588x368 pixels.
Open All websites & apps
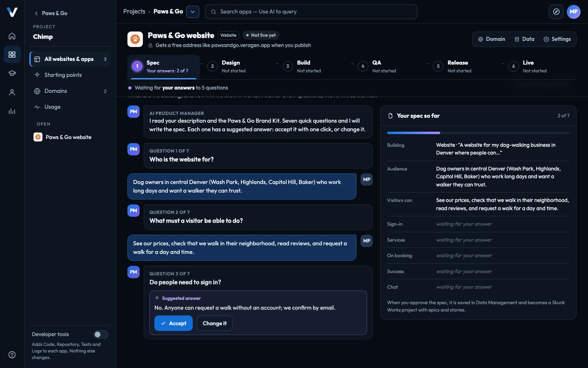tap(70, 59)
